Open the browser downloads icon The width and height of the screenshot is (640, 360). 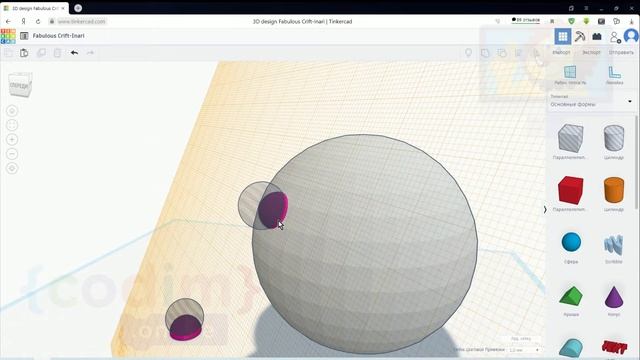(x=631, y=21)
